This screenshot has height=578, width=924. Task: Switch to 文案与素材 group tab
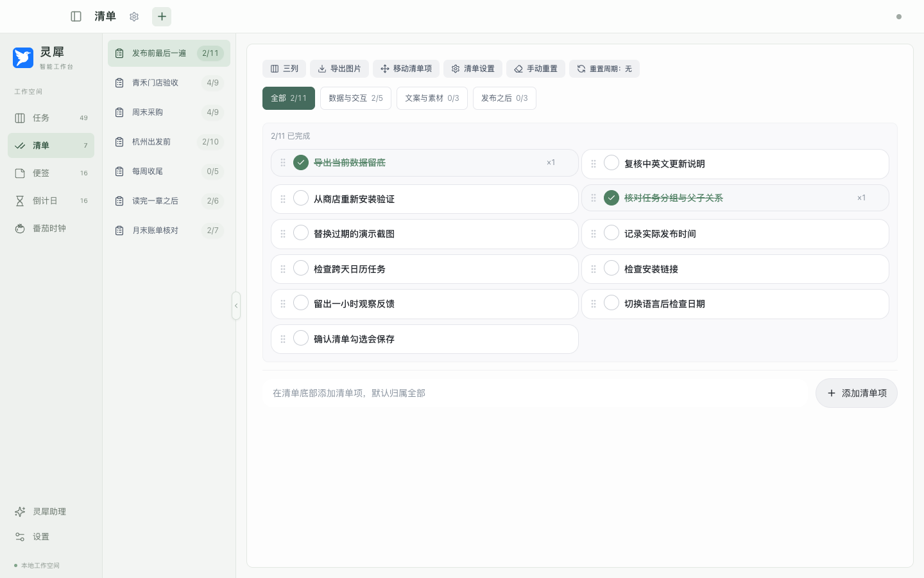[x=432, y=98]
